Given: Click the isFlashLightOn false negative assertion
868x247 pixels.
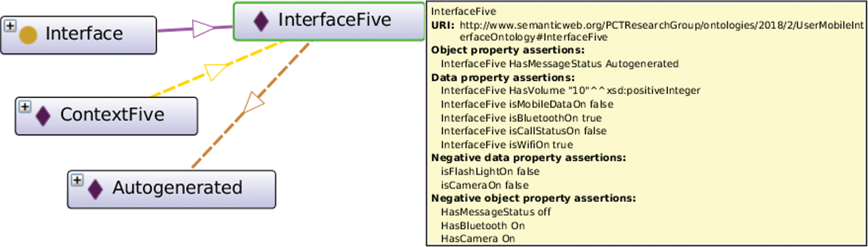Looking at the screenshot, I should click(x=490, y=171).
